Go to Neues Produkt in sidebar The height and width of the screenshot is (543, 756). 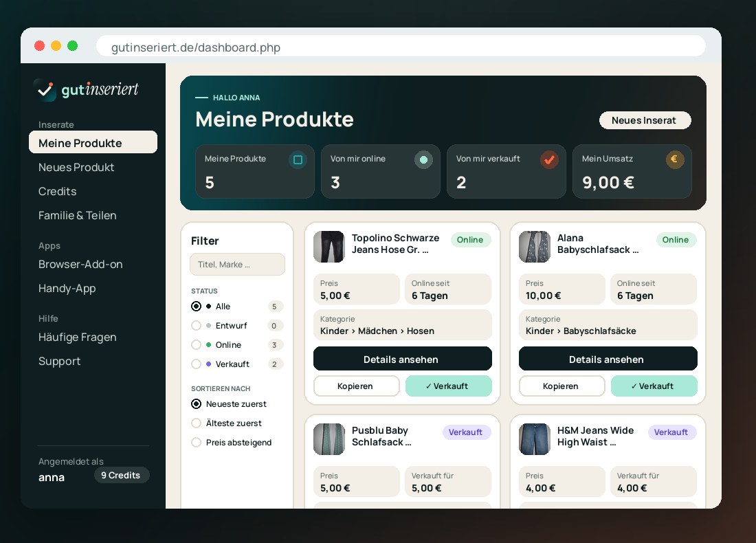76,167
